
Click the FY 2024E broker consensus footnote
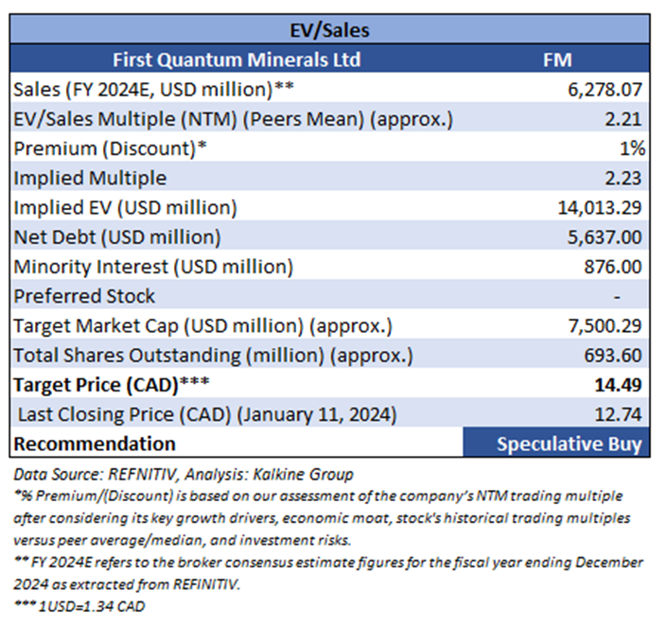click(x=328, y=573)
